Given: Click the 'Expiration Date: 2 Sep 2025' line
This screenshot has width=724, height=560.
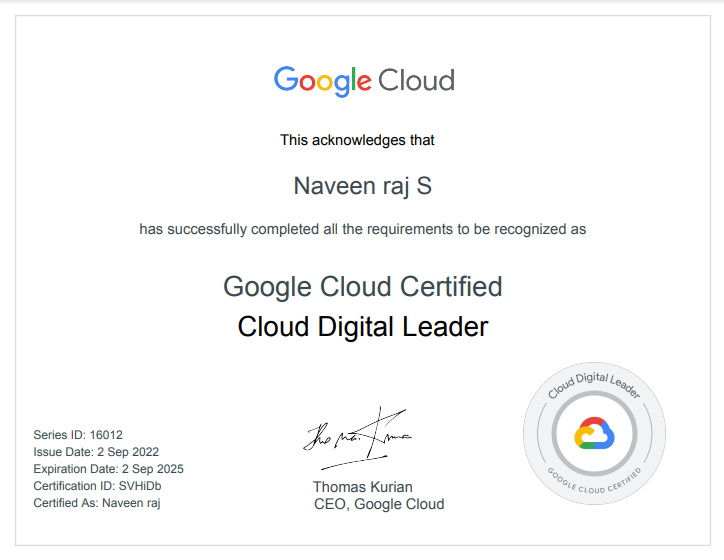Looking at the screenshot, I should pos(109,469).
